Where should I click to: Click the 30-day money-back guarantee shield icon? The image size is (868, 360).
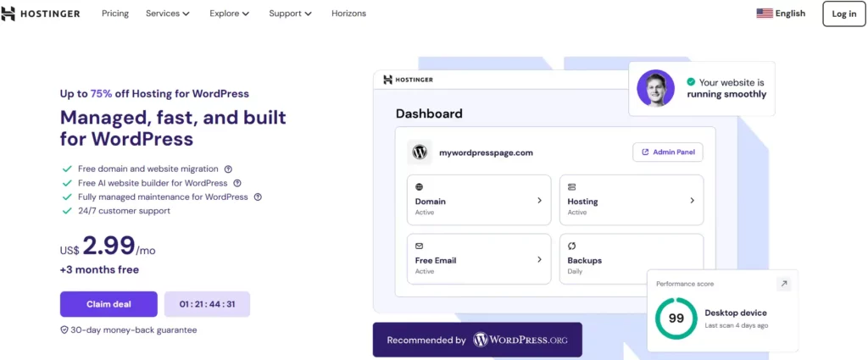click(64, 330)
